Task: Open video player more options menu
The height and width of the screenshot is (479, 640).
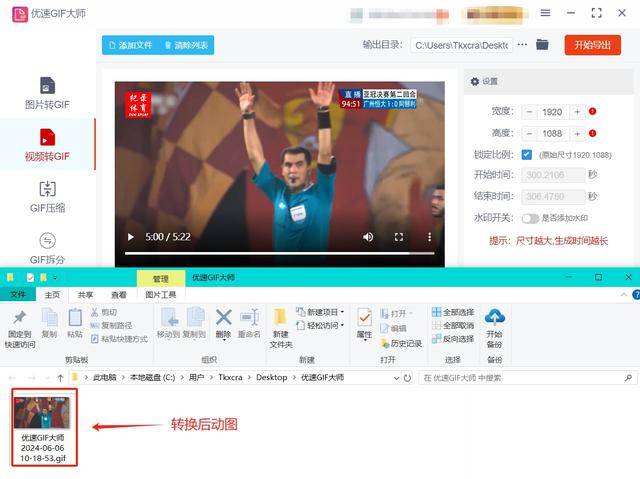Action: pos(430,237)
